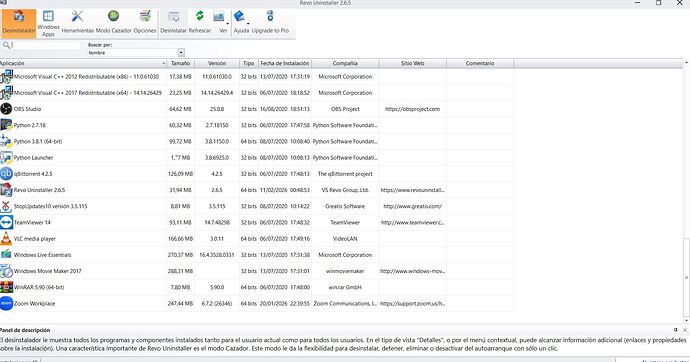690x362 pixels.
Task: Sort by Fecha de Instalación header
Action: 285,63
